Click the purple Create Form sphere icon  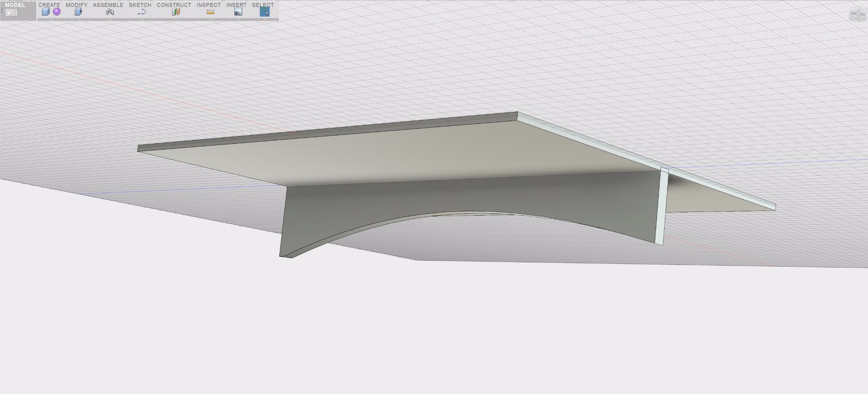pos(57,12)
